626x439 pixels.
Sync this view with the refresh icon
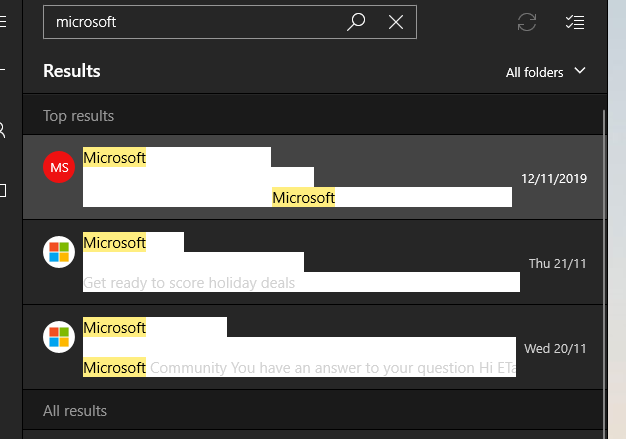(527, 22)
